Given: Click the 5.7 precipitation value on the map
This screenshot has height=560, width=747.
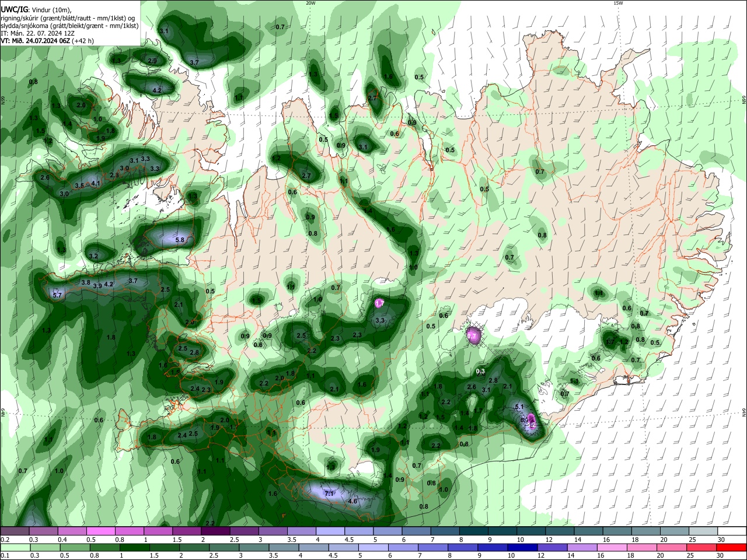Looking at the screenshot, I should (x=57, y=295).
